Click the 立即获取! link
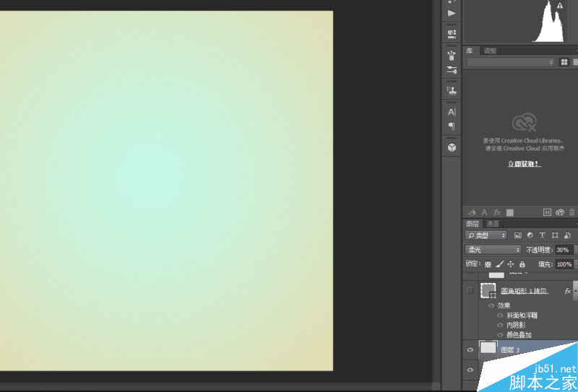The height and width of the screenshot is (392, 578). (525, 164)
